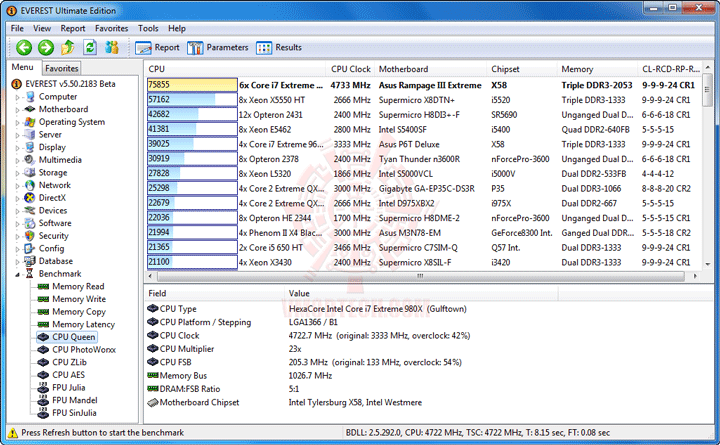Expand the Operating System tree node

(x=17, y=123)
